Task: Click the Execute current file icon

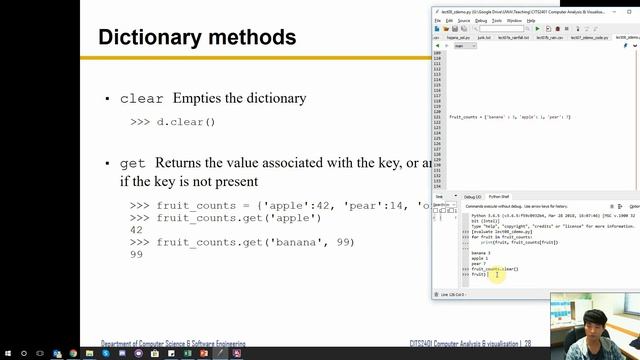Action: pyautogui.click(x=548, y=29)
